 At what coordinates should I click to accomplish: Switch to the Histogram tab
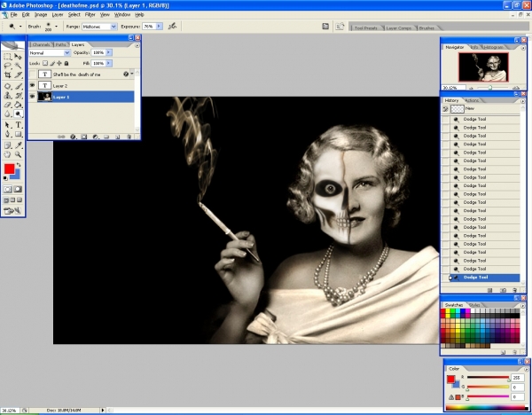(x=493, y=47)
